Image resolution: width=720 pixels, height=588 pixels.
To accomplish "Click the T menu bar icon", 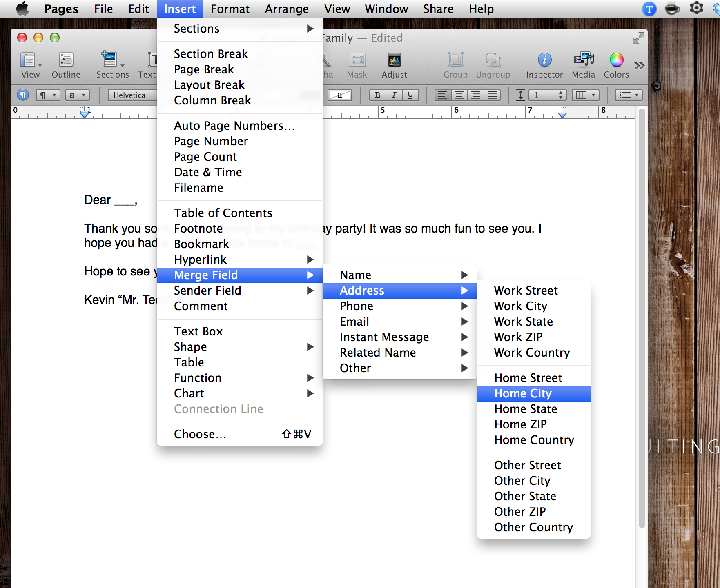I will point(649,9).
